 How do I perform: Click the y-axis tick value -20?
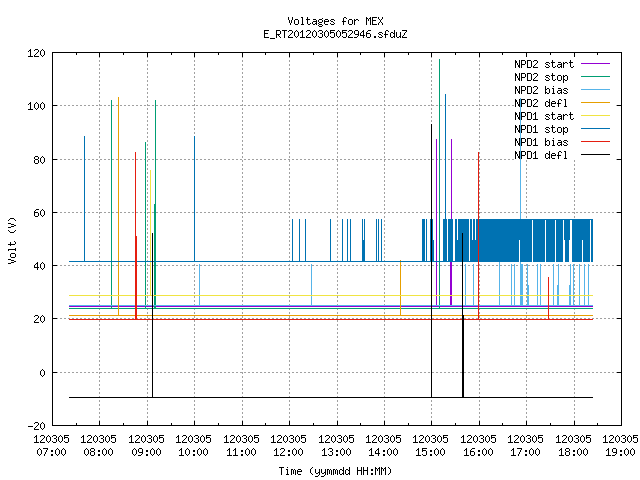pos(36,426)
